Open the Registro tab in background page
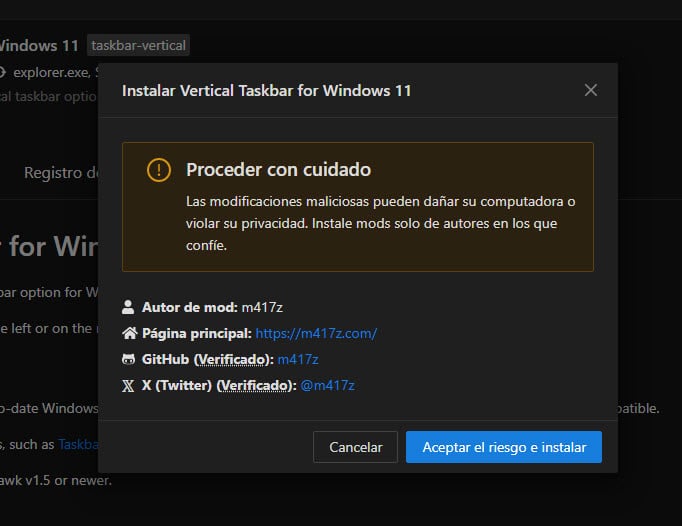Viewport: 682px width, 526px height. (61, 173)
